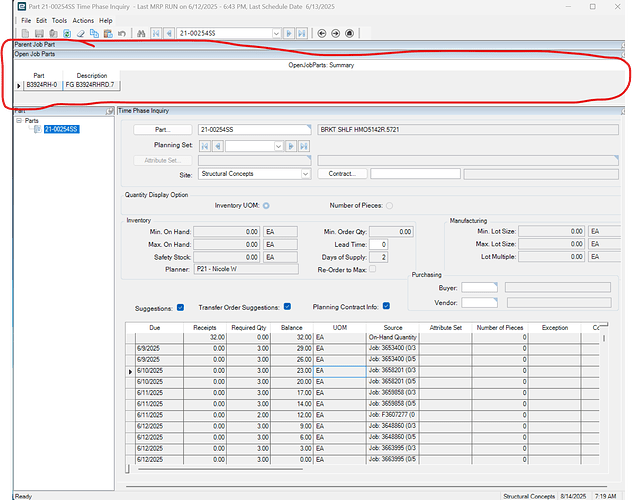The width and height of the screenshot is (632, 500).
Task: Go to first Planning Set record
Action: point(205,146)
